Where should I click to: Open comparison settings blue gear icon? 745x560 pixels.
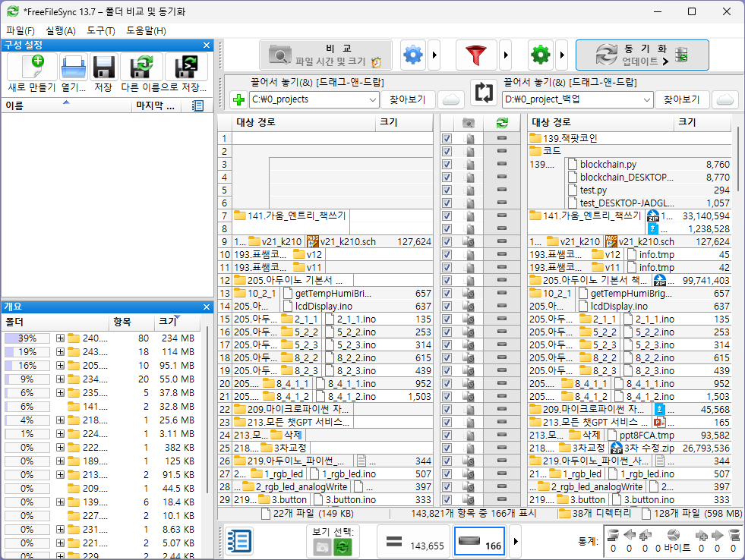tap(413, 55)
